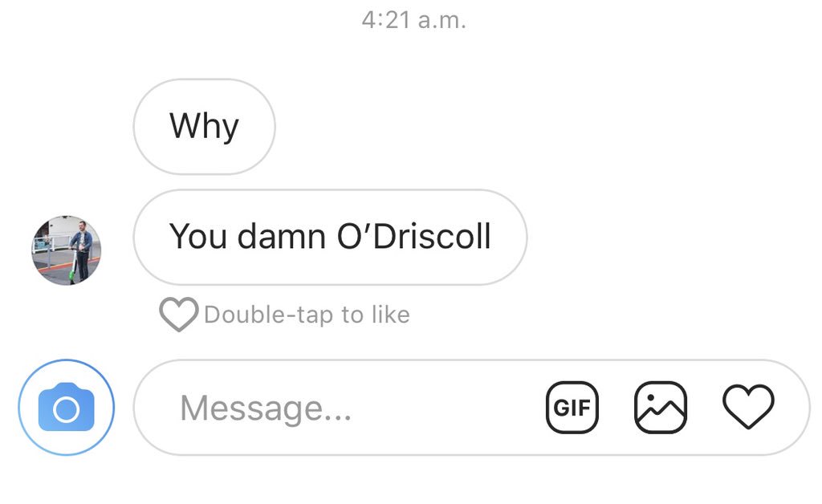Click the "Message..." placeholder text

(x=266, y=408)
